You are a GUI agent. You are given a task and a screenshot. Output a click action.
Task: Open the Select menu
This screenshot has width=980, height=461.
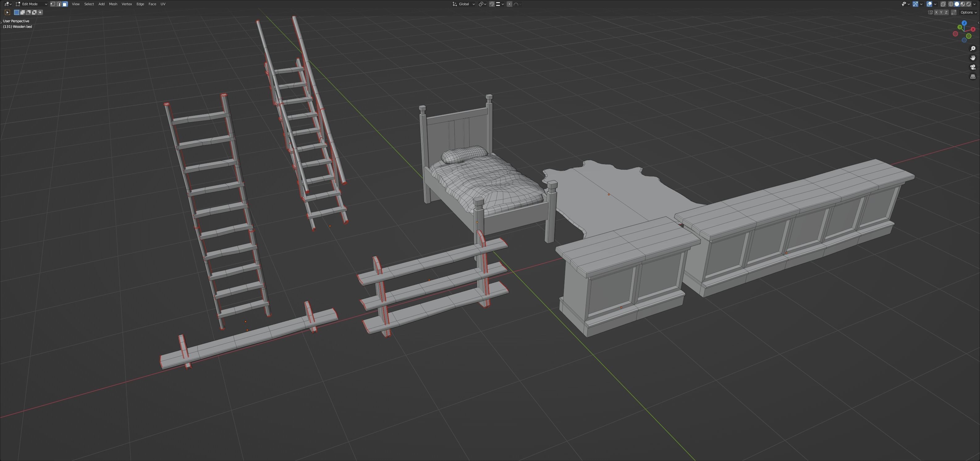89,4
